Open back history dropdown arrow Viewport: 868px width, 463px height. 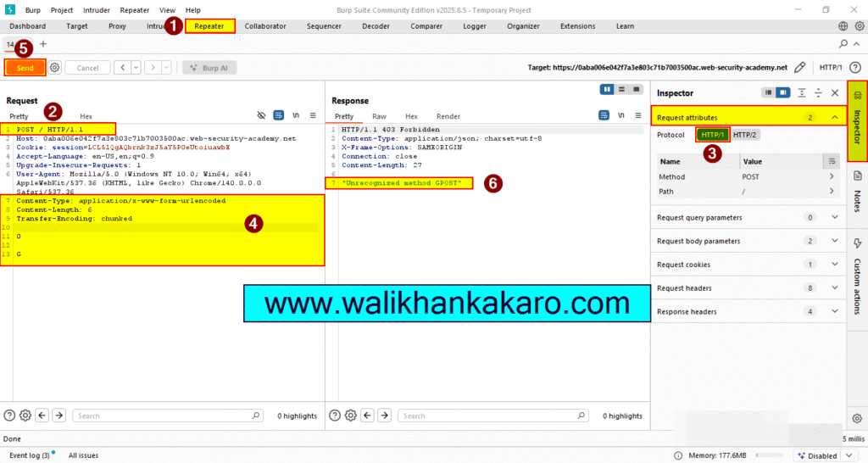136,68
